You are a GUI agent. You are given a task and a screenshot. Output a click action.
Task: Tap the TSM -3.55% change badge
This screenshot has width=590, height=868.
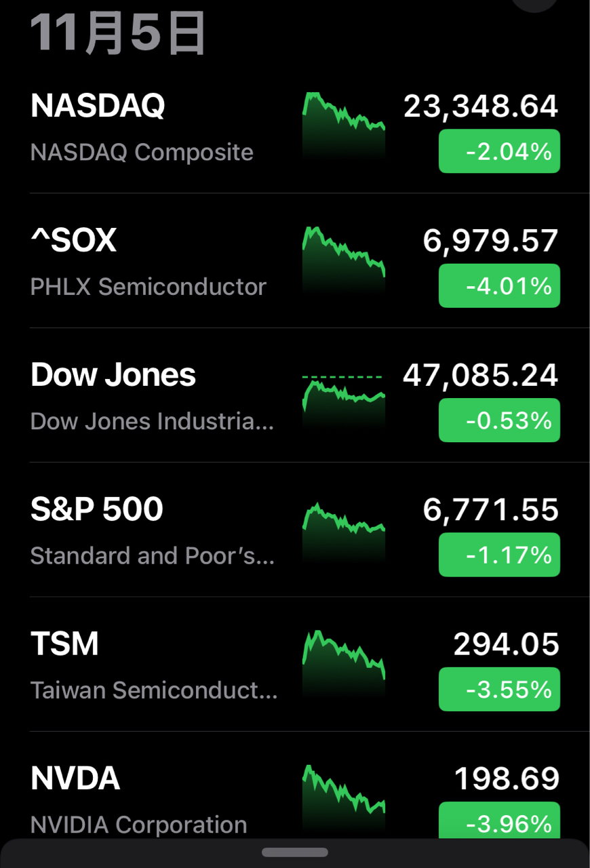click(499, 689)
